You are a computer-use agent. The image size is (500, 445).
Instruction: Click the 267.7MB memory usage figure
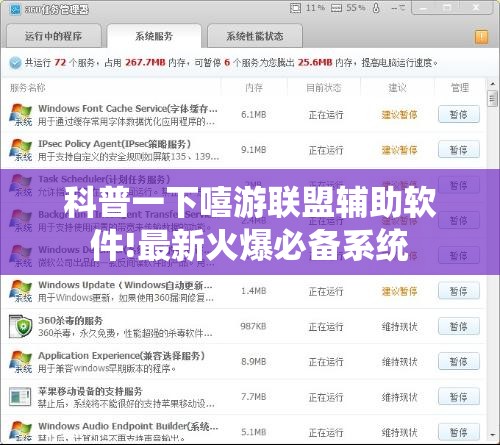coord(145,62)
